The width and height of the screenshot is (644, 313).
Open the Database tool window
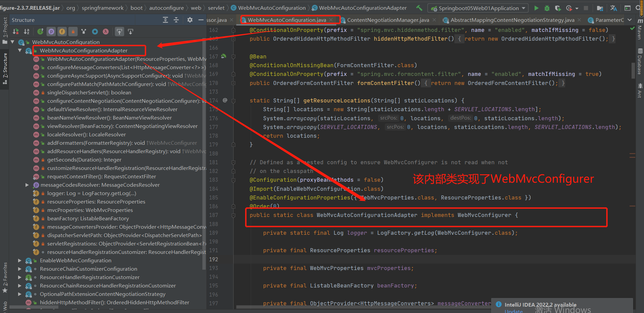click(x=640, y=61)
